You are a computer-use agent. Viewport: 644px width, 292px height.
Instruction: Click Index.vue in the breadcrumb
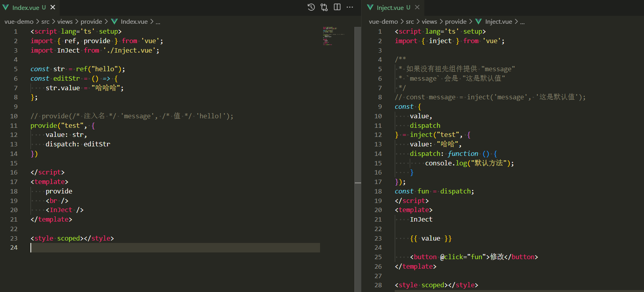134,22
